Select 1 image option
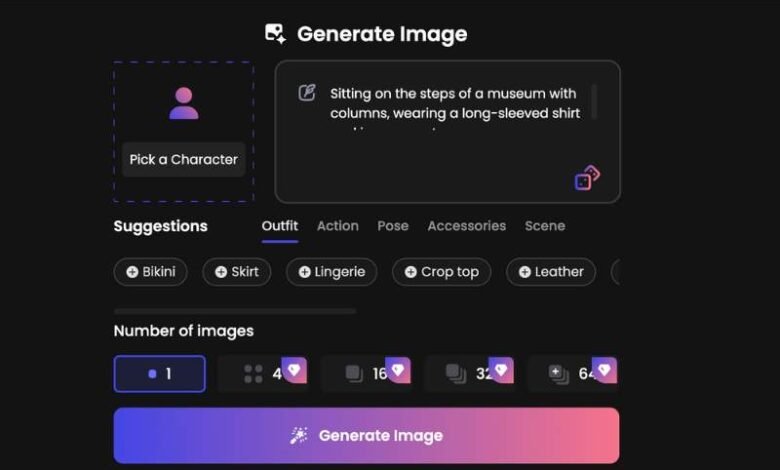 click(x=160, y=374)
